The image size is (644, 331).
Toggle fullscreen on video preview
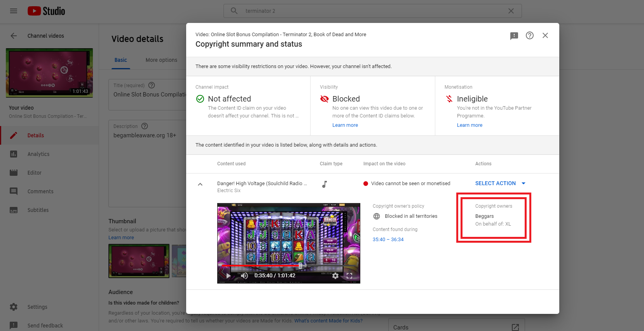pyautogui.click(x=349, y=275)
